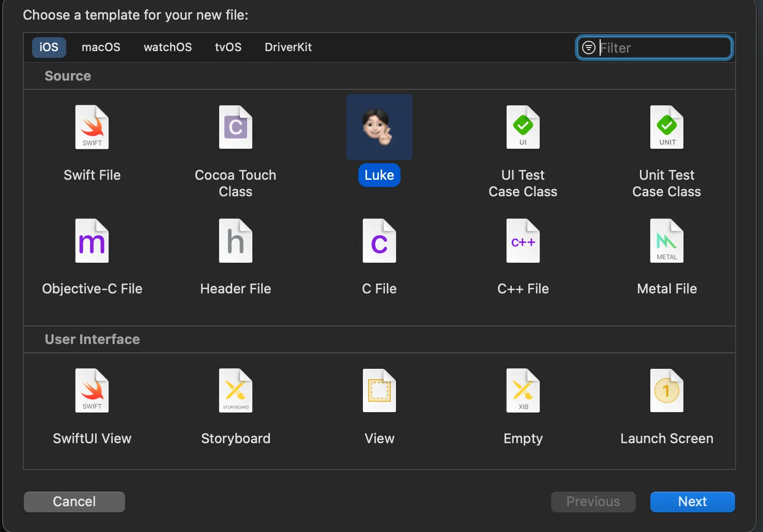Select the Swift File template icon
763x532 pixels.
click(92, 128)
